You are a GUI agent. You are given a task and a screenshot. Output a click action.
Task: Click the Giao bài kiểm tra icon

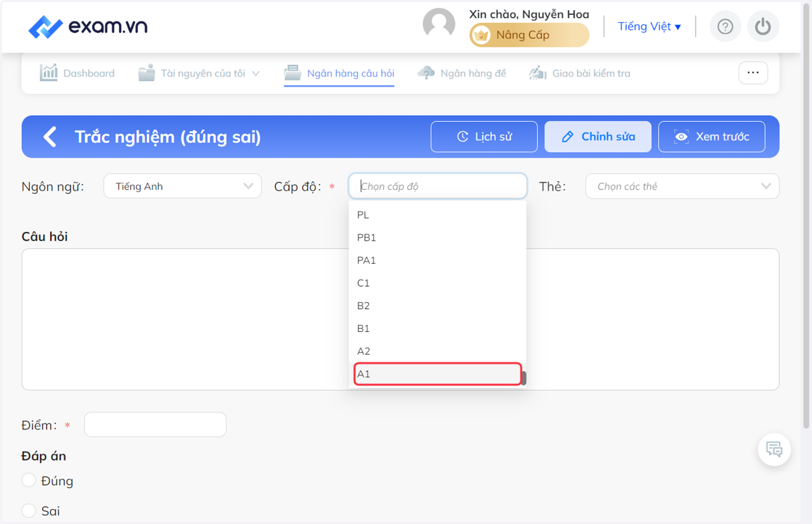[537, 73]
